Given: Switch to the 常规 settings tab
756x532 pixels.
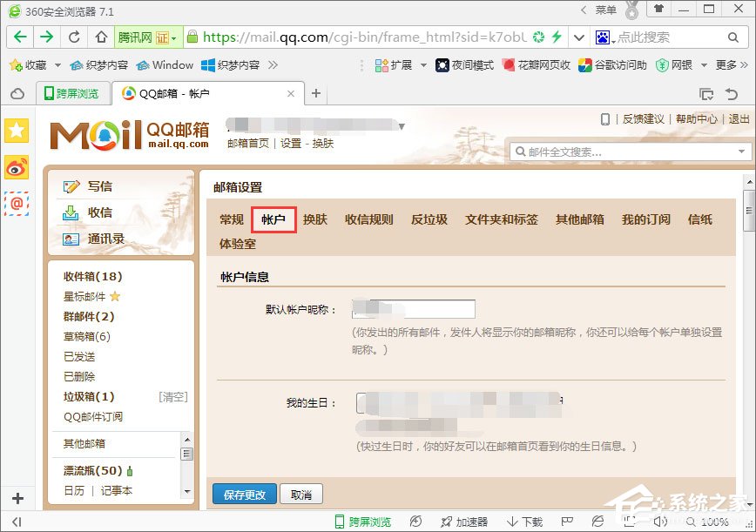Looking at the screenshot, I should coord(232,220).
